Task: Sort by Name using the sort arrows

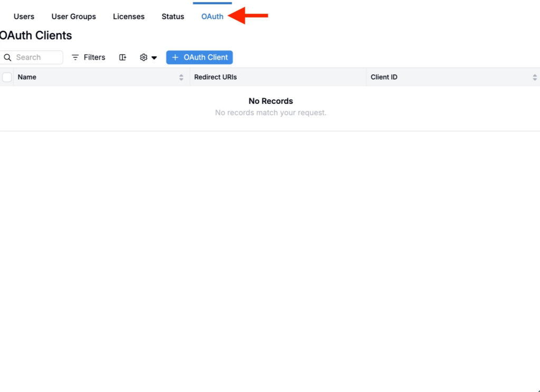Action: tap(181, 77)
